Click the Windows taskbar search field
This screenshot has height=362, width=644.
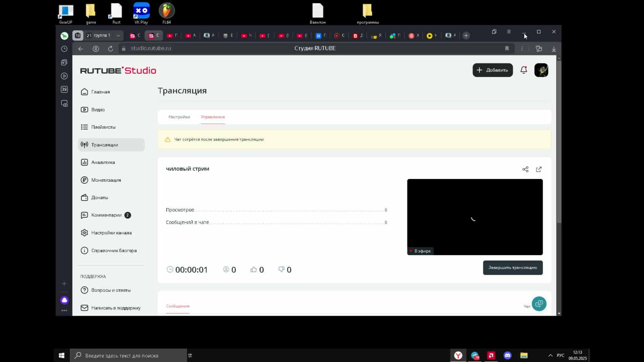tap(128, 356)
